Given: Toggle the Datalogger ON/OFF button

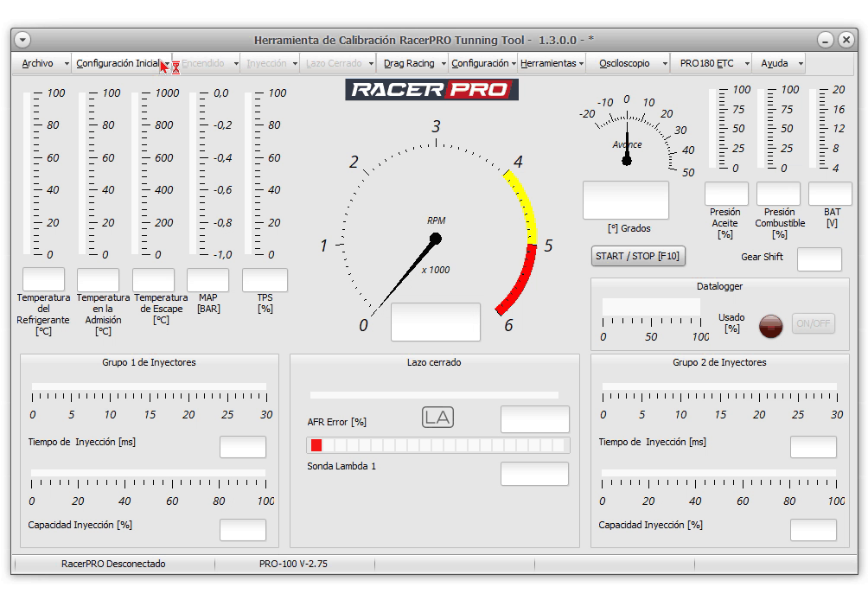Looking at the screenshot, I should coord(814,323).
